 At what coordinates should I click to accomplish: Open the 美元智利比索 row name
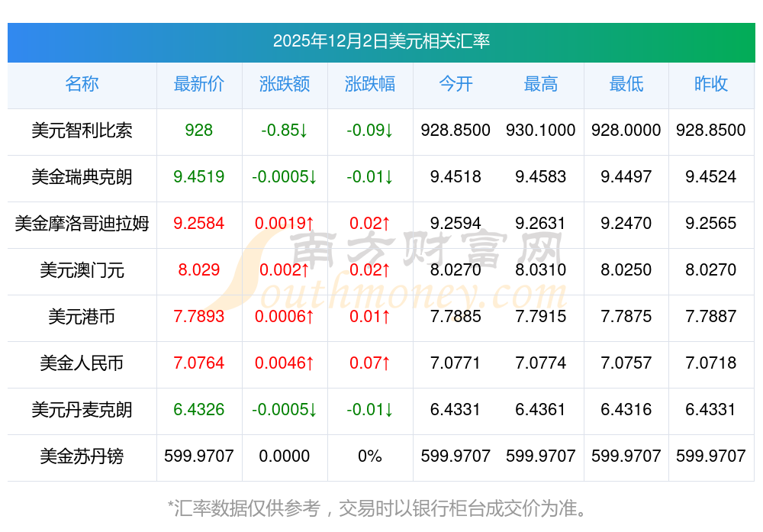pos(82,131)
